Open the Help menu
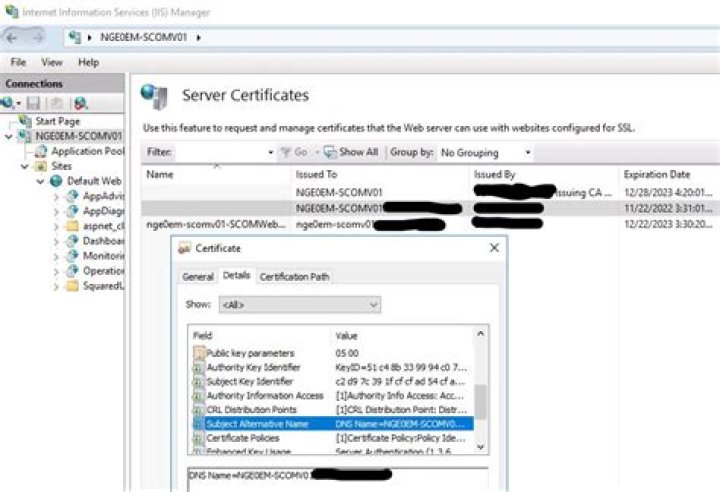720x492 pixels. pyautogui.click(x=88, y=62)
